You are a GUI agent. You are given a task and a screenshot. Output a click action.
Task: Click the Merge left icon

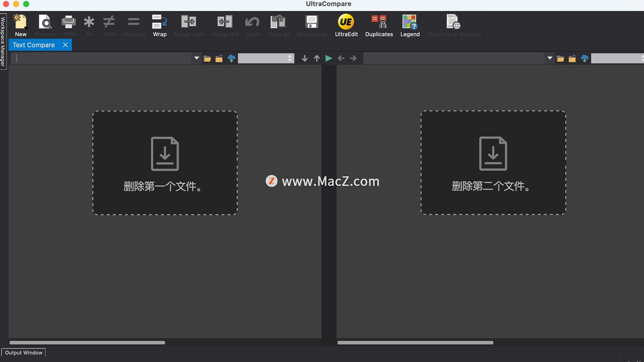coord(225,22)
